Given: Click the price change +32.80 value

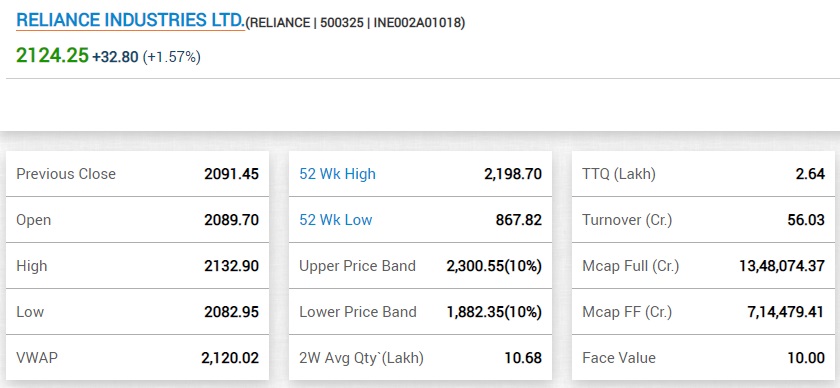Looking at the screenshot, I should 115,57.
